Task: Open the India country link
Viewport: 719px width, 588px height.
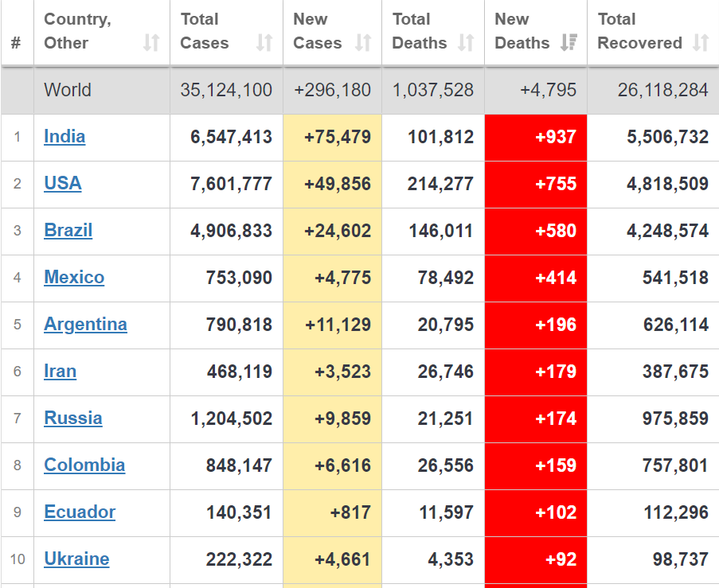Action: coord(64,137)
